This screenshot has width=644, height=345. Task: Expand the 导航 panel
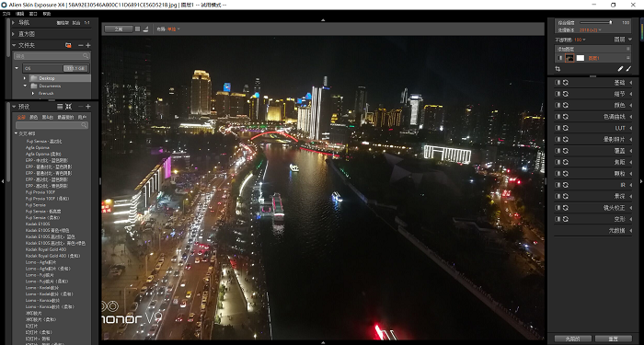coord(14,23)
